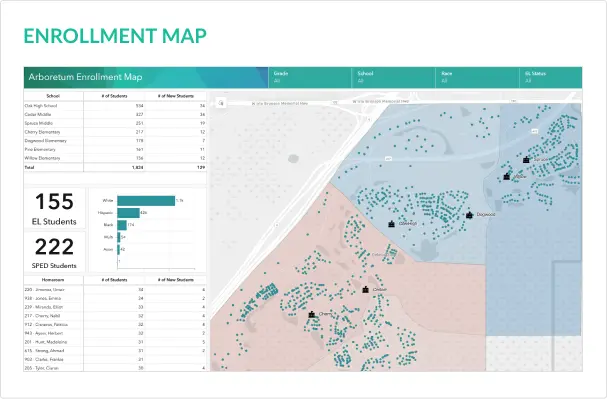Select the Spruce Middle row

pos(115,123)
